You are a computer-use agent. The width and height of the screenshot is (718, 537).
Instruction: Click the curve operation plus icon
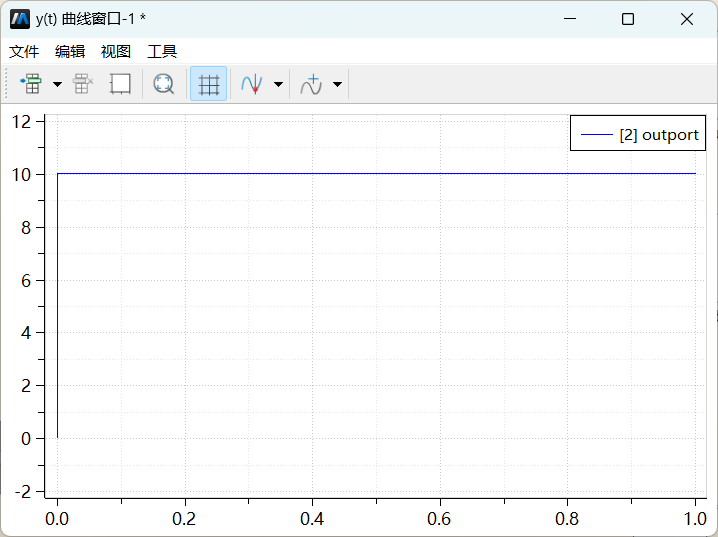click(x=311, y=84)
